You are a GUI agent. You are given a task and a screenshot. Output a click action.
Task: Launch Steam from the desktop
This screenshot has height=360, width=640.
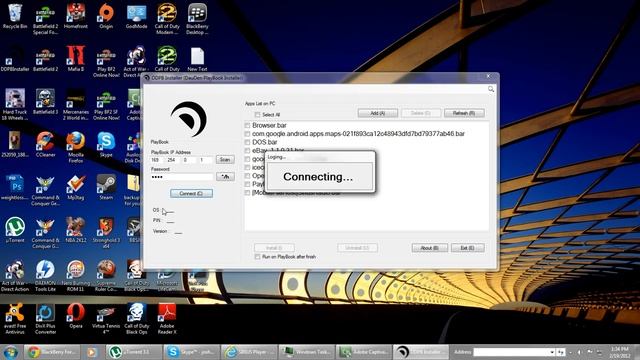(x=106, y=188)
